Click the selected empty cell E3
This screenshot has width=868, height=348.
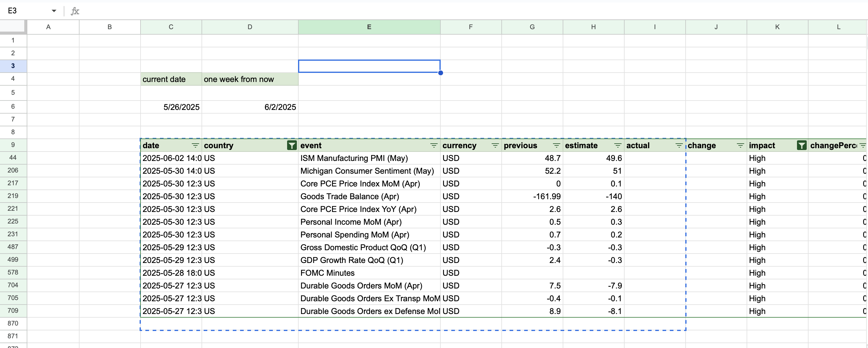(x=369, y=66)
